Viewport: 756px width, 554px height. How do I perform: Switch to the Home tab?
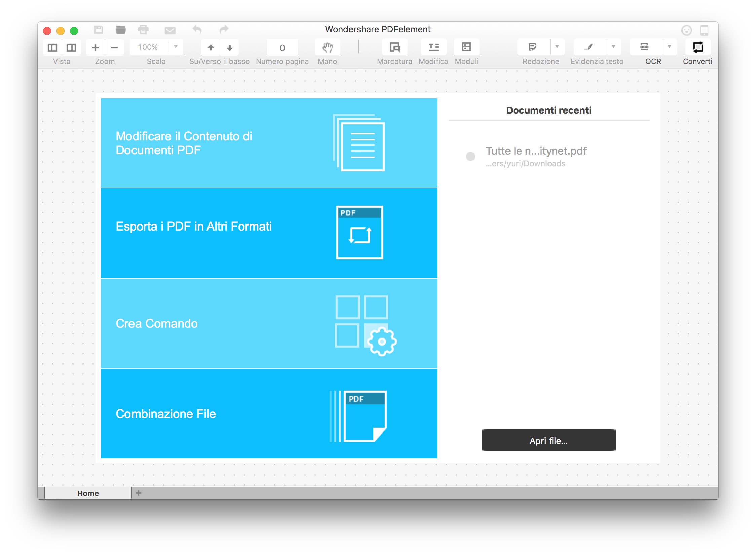[88, 493]
